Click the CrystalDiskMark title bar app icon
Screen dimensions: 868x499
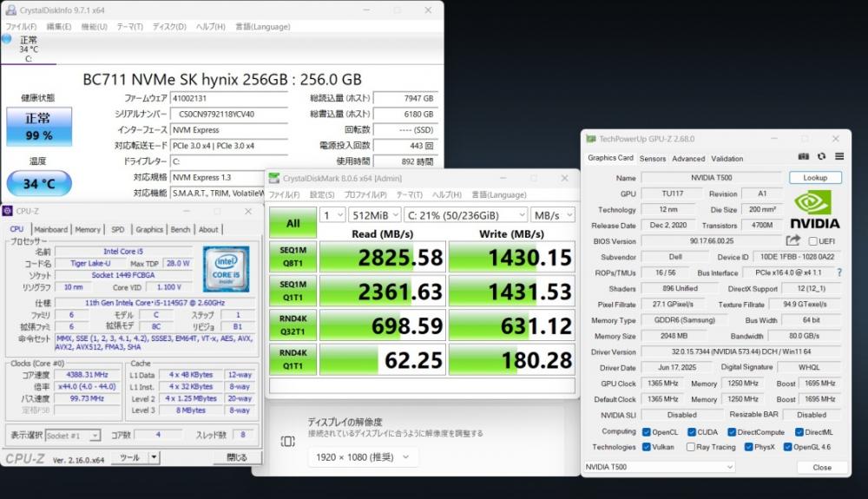(x=274, y=178)
